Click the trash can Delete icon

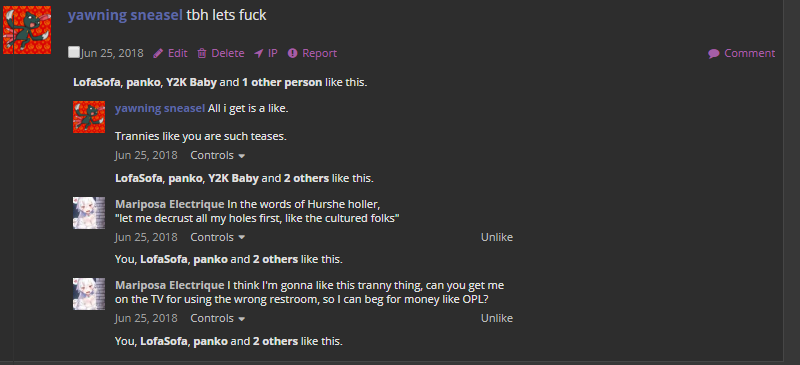coord(202,54)
